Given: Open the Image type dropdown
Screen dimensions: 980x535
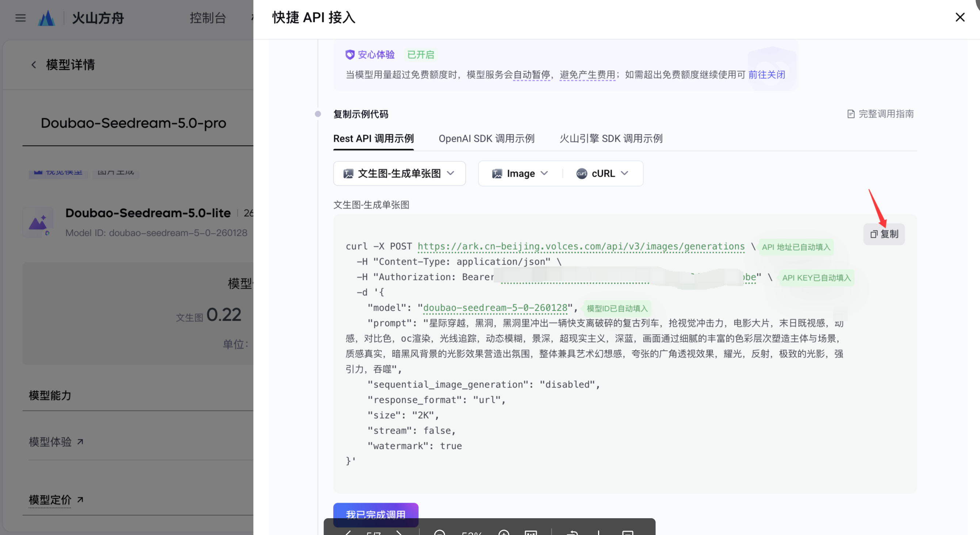Looking at the screenshot, I should click(x=520, y=173).
